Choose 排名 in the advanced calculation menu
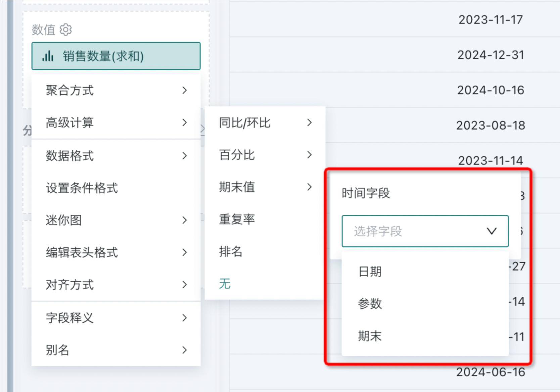Image resolution: width=560 pixels, height=392 pixels. tap(265, 251)
